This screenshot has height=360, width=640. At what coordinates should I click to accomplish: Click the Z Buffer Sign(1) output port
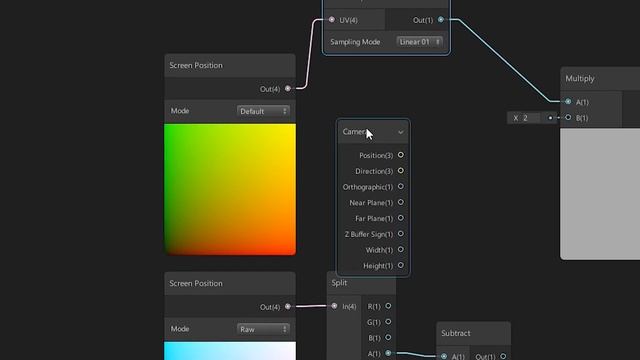(401, 233)
